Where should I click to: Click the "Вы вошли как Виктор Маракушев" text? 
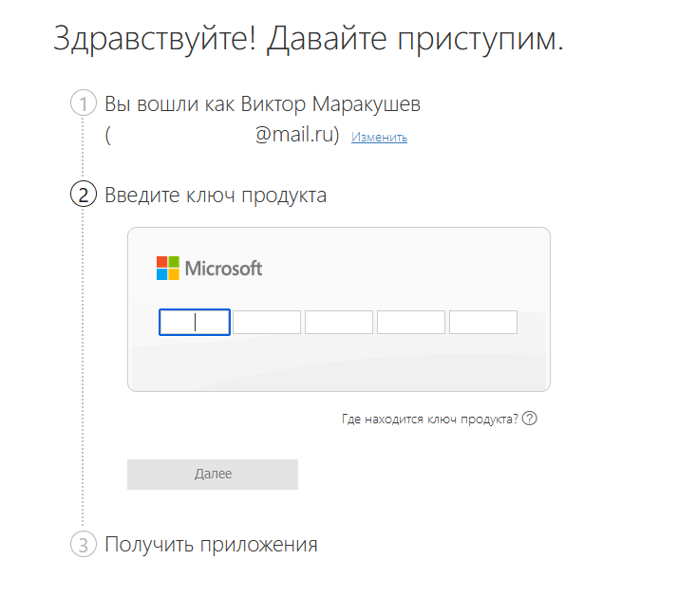pos(262,103)
